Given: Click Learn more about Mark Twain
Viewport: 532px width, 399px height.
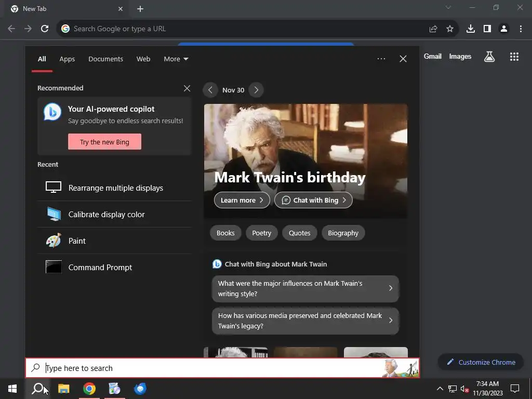Looking at the screenshot, I should point(242,200).
